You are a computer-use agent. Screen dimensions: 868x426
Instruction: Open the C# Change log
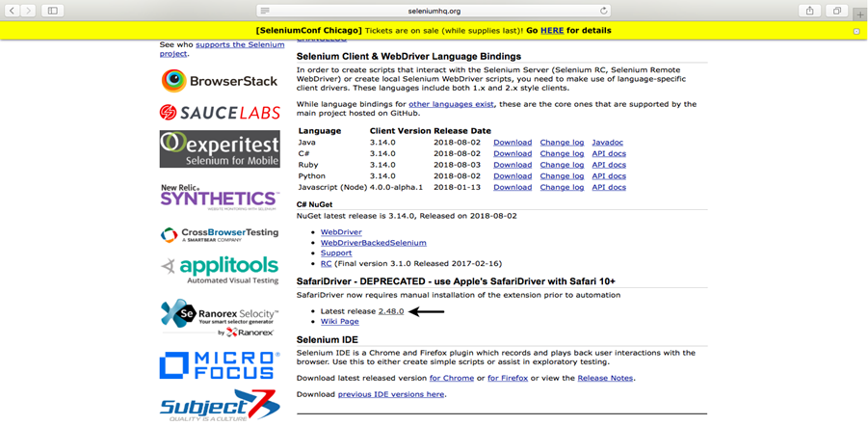[562, 153]
